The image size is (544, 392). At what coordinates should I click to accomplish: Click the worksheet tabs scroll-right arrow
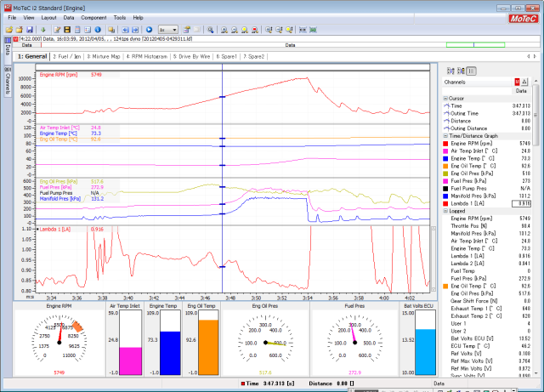coord(535,56)
